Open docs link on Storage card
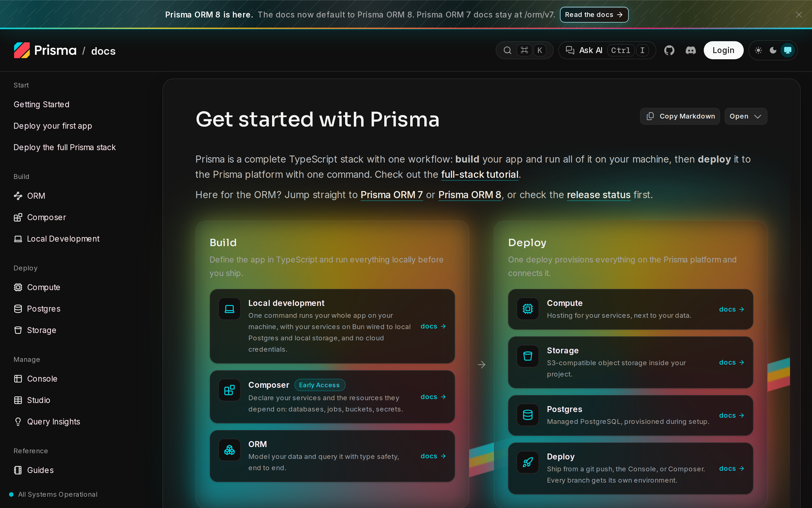This screenshot has height=508, width=812. (x=731, y=362)
